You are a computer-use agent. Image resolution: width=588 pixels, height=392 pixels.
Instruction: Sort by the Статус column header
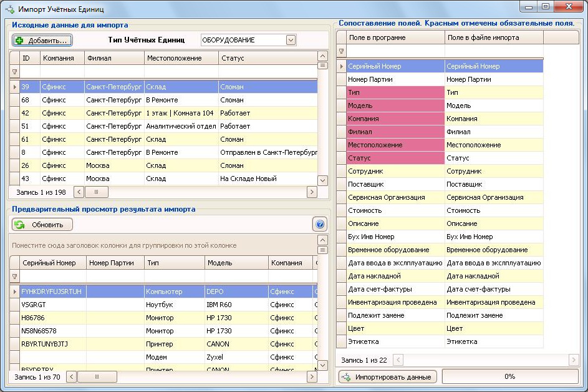267,58
